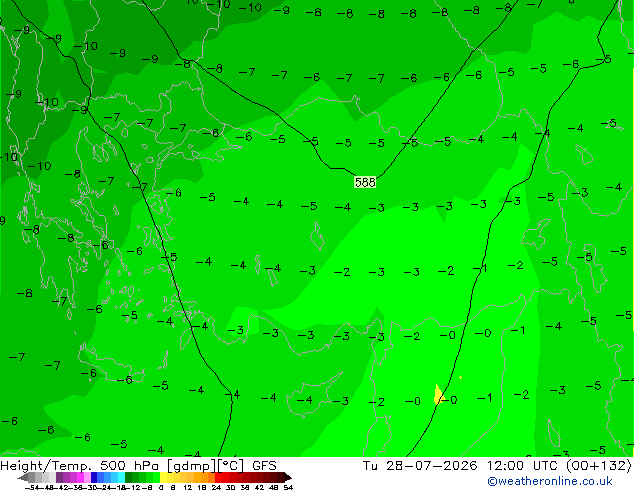The image size is (634, 490).
Task: Click the 54 value on scale legend
Action: pyautogui.click(x=288, y=487)
